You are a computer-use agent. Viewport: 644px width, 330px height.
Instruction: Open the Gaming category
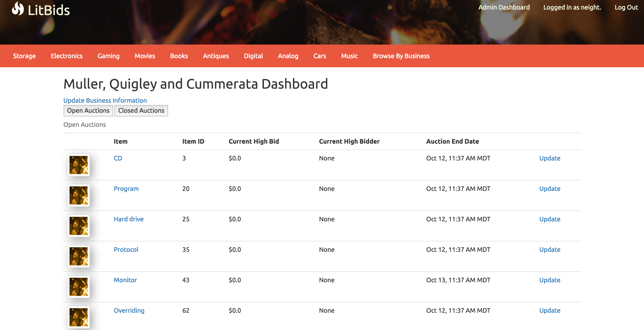(109, 56)
